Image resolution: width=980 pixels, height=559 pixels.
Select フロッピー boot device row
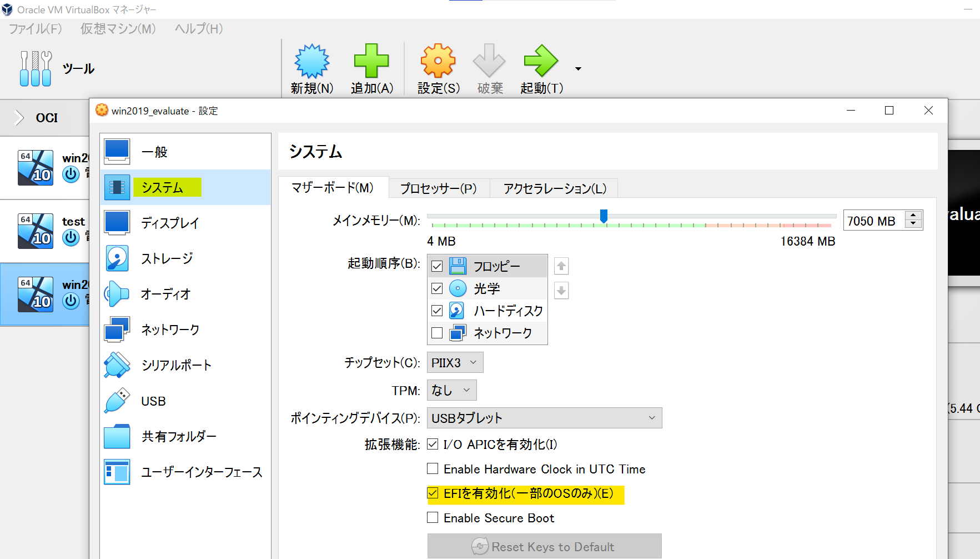pos(488,266)
